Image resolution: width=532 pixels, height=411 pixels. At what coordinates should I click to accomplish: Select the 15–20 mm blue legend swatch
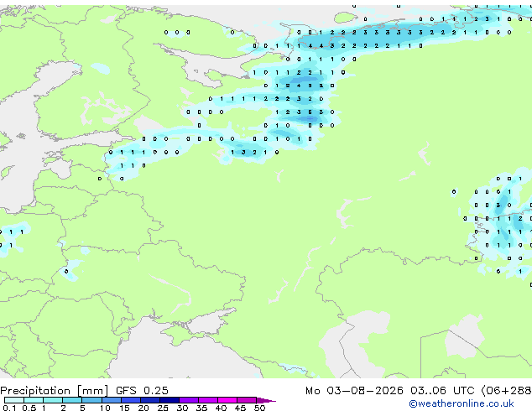[131, 400]
